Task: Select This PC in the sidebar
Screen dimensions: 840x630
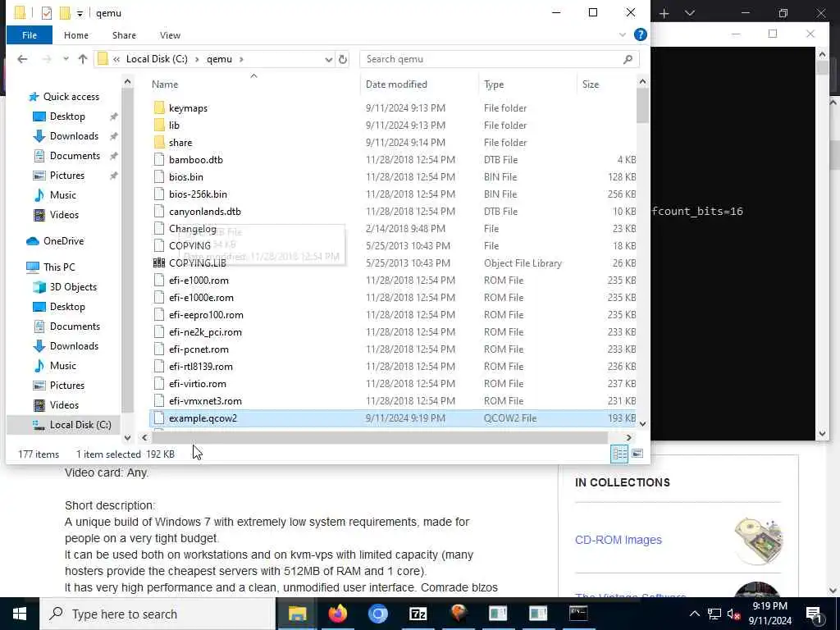Action: [x=59, y=267]
